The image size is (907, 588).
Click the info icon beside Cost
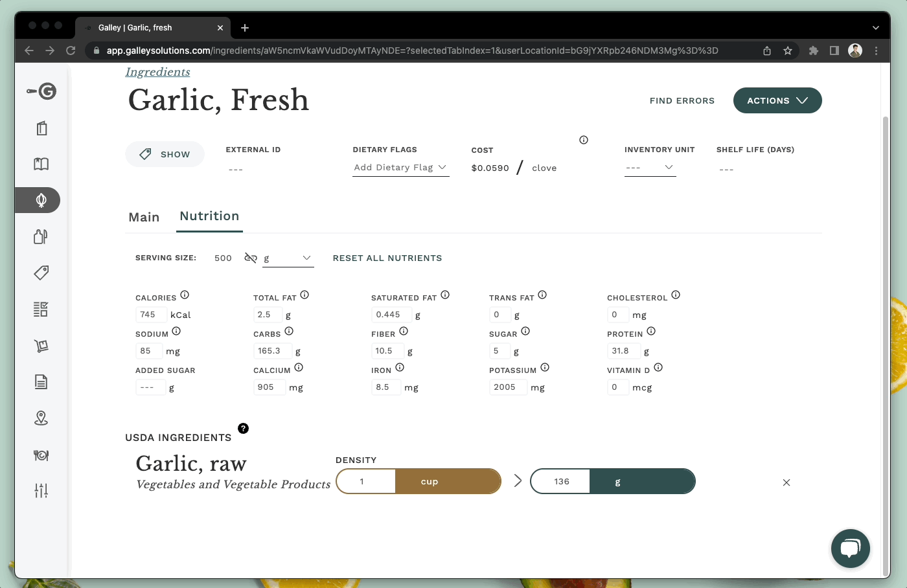[583, 139]
